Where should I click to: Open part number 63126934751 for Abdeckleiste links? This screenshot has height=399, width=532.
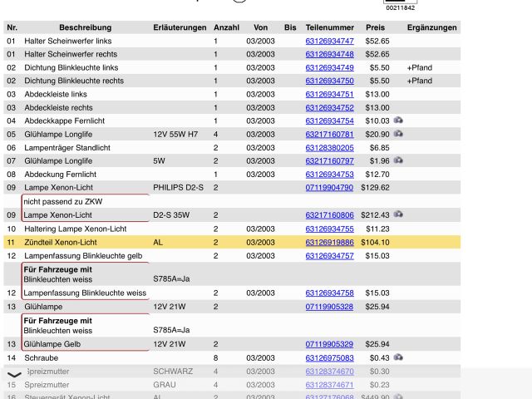(x=329, y=94)
